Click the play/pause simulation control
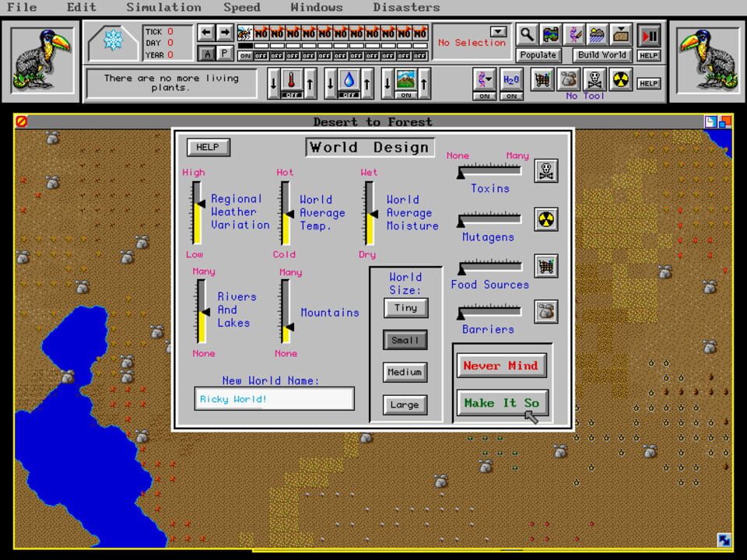The width and height of the screenshot is (747, 560). pos(648,34)
